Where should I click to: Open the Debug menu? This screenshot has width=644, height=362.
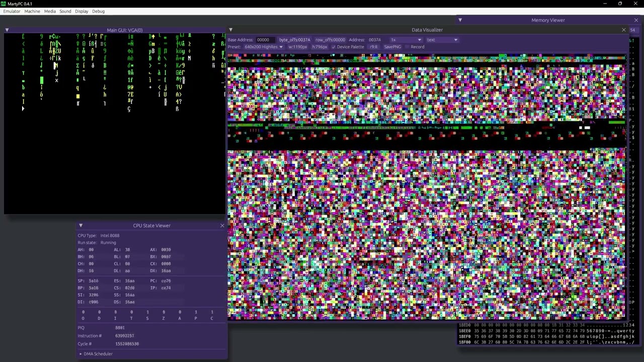click(99, 11)
